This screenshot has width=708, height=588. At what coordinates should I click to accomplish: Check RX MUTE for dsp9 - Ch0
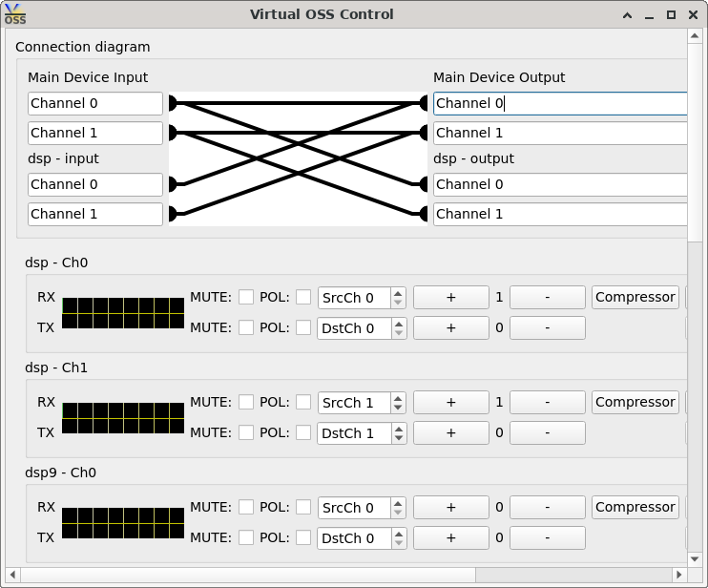(x=246, y=507)
